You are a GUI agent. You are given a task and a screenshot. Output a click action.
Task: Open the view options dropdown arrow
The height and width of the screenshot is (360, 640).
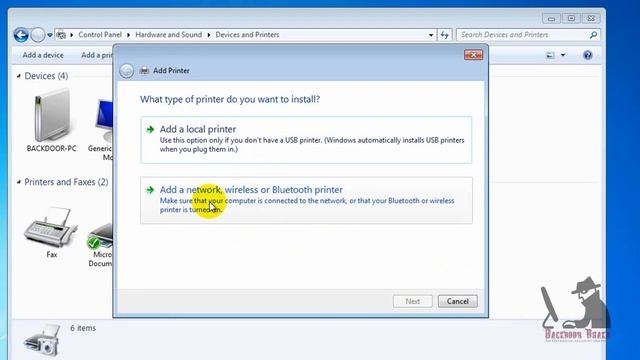(563, 55)
